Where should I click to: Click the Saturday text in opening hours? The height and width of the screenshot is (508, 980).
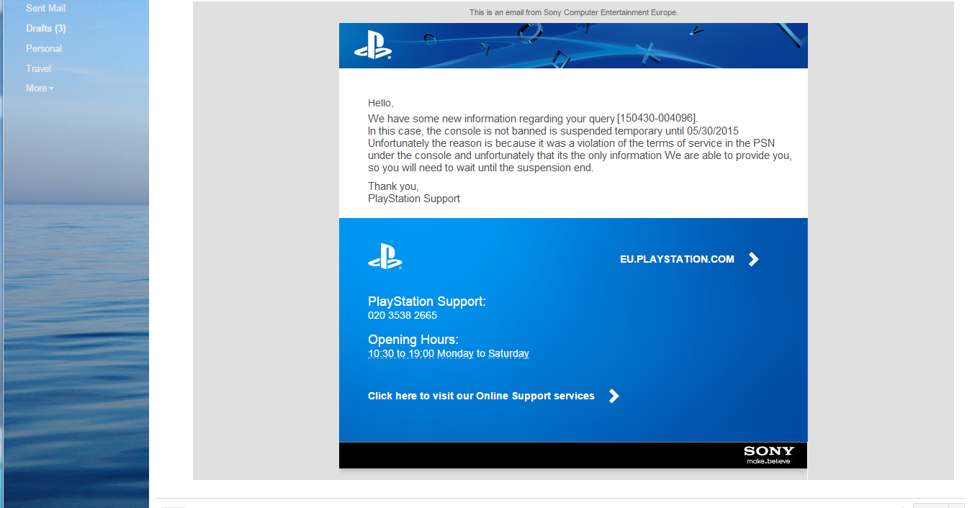point(508,353)
